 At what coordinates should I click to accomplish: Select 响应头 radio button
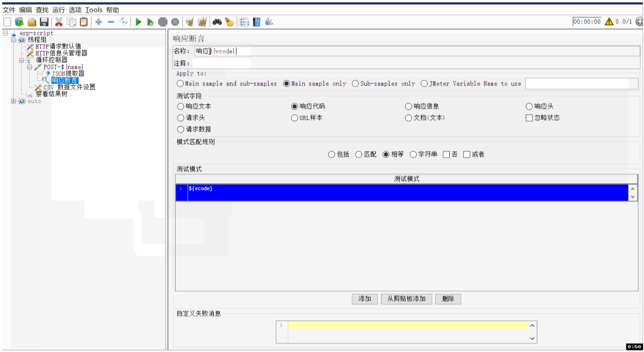[x=529, y=106]
